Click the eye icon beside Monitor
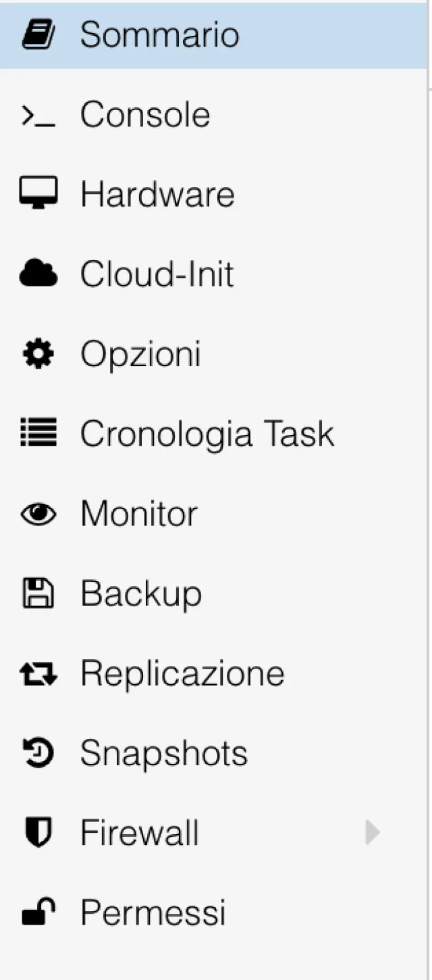 pyautogui.click(x=38, y=514)
